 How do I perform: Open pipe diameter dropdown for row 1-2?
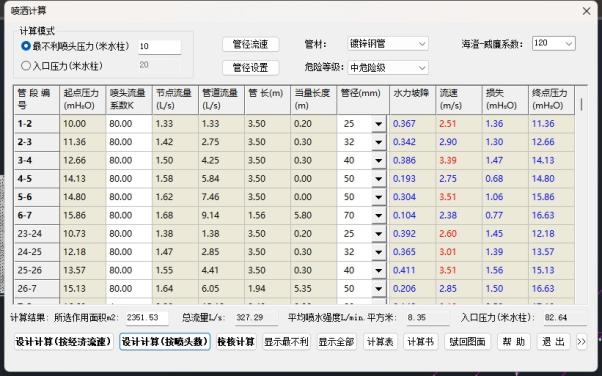click(x=379, y=124)
